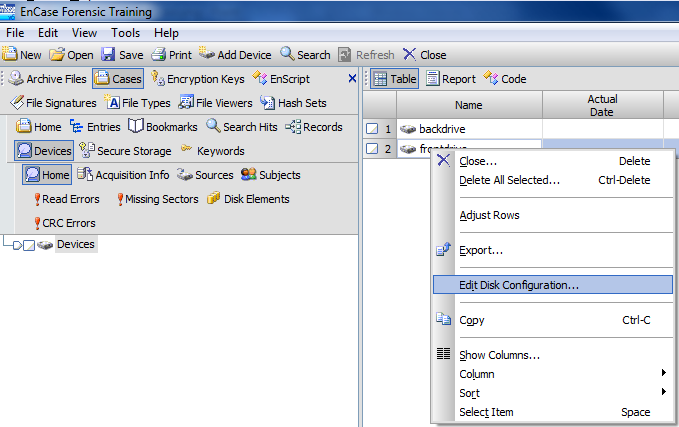Viewport: 679px width, 427px height.
Task: Switch to the Report view tab
Action: 451,79
